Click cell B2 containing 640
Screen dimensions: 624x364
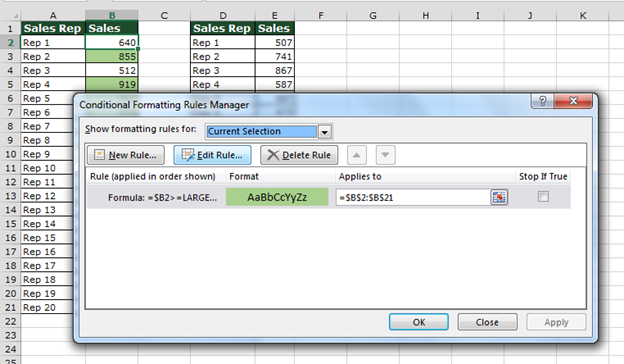pyautogui.click(x=112, y=43)
